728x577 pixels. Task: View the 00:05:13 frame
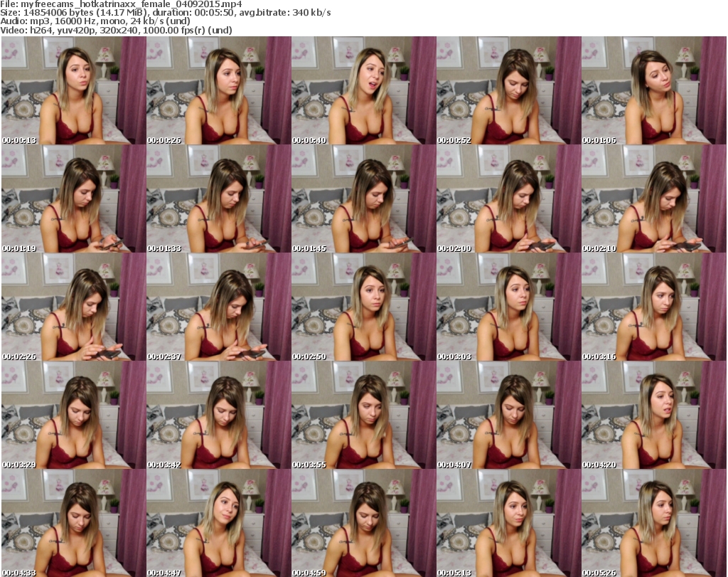tap(509, 523)
